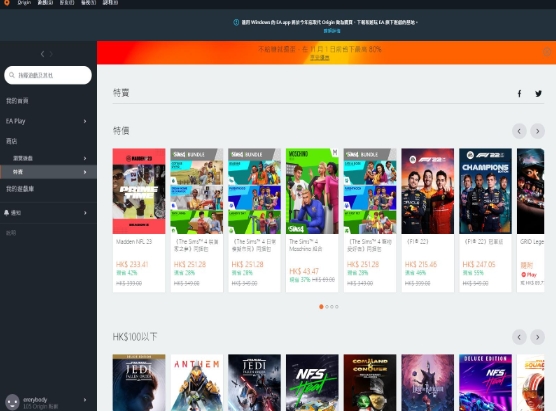Share the page on Facebook
556x411 pixels.
coord(519,94)
